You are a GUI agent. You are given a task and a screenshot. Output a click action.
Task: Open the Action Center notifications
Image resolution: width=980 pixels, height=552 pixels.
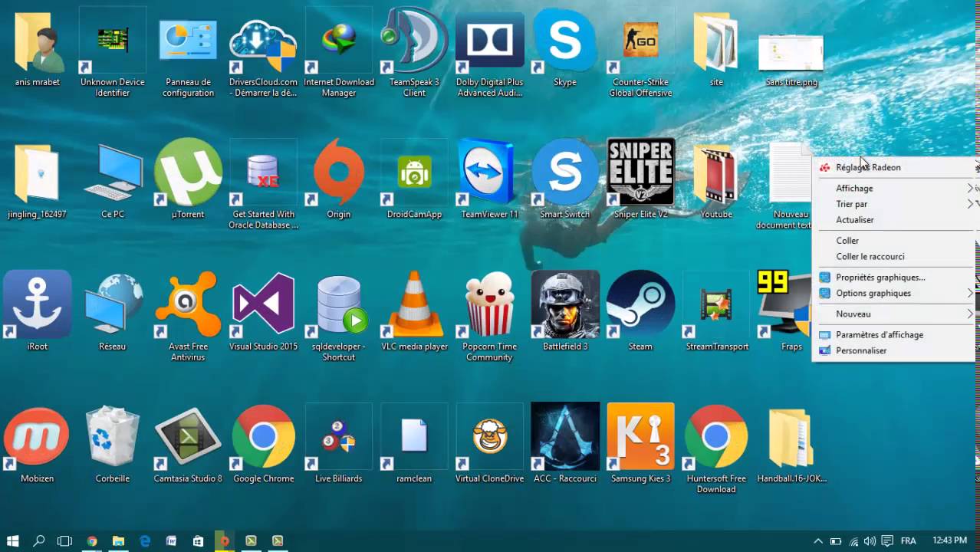(888, 540)
